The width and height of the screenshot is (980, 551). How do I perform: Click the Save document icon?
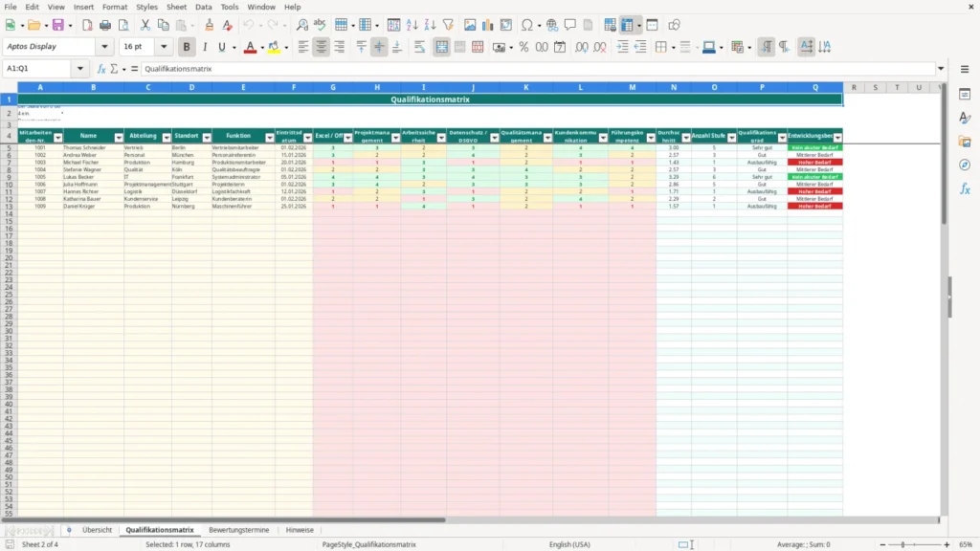tap(58, 25)
